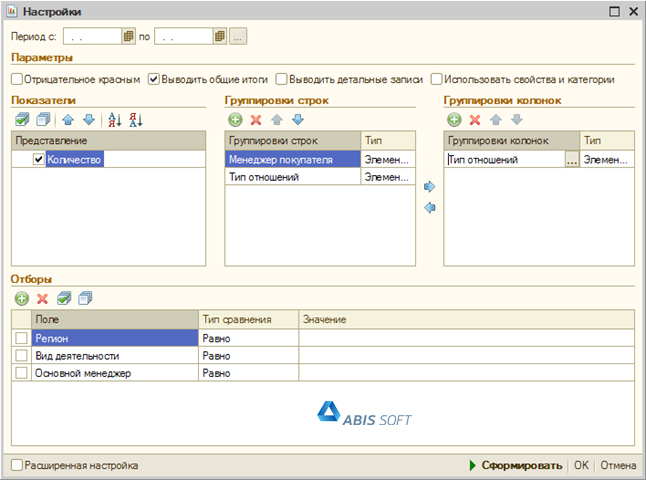Move grouping to rows with left arrow
The width and height of the screenshot is (646, 480).
click(x=429, y=207)
